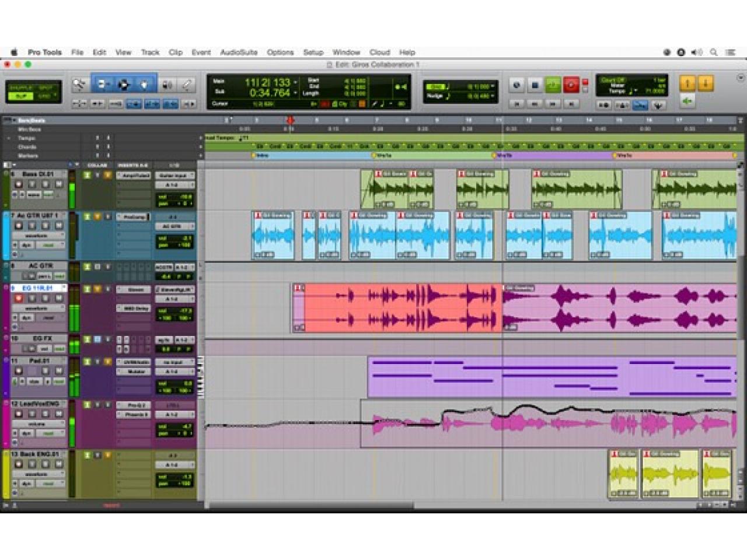Open the Edit window menu arrow at top right

coord(741,78)
